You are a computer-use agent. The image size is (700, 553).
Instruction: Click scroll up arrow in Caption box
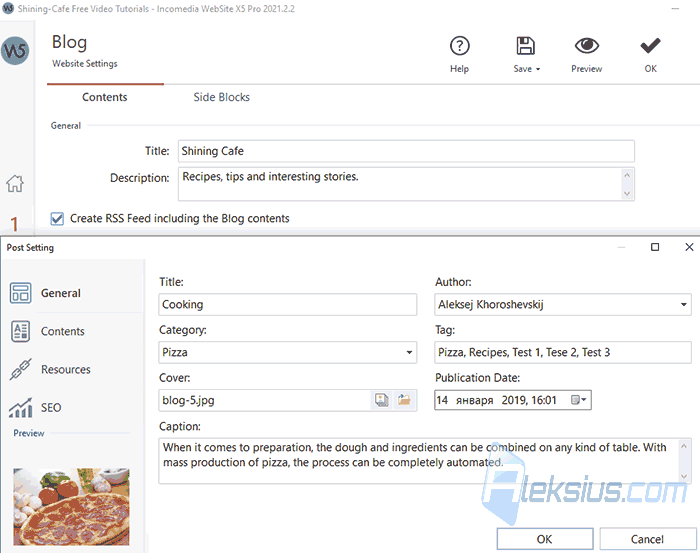683,446
